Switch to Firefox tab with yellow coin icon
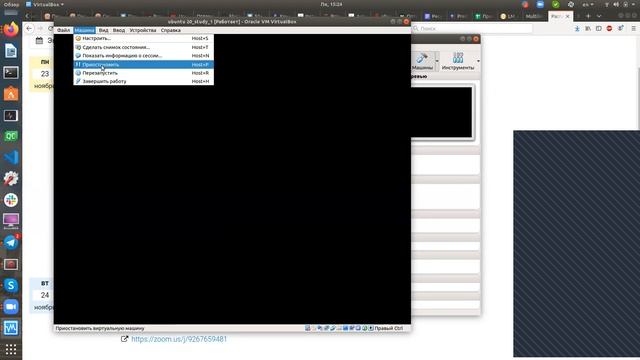The width and height of the screenshot is (640, 360). click(x=508, y=16)
